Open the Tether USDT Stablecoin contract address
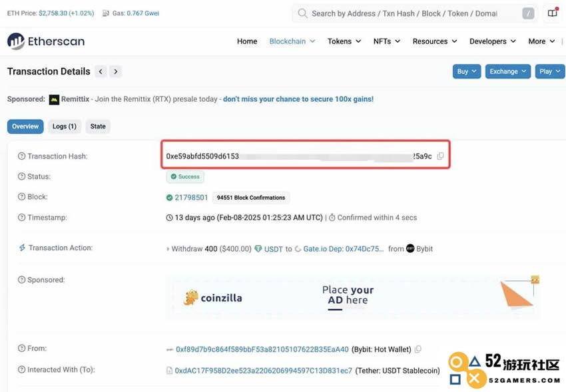This screenshot has height=392, width=566. coord(263,371)
